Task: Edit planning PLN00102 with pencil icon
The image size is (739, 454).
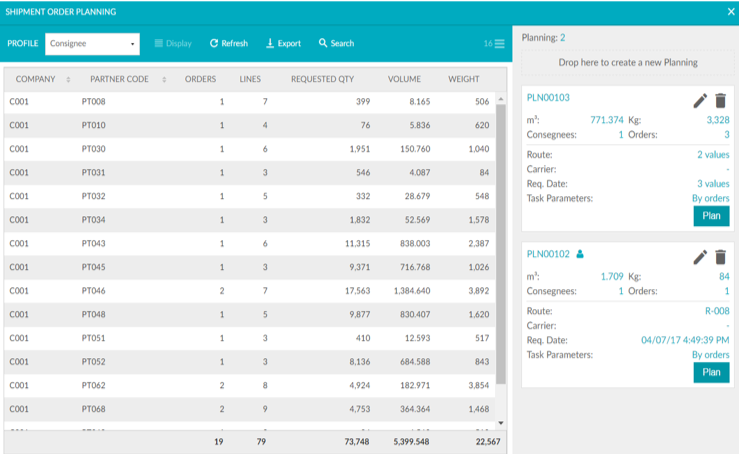Action: click(x=700, y=257)
